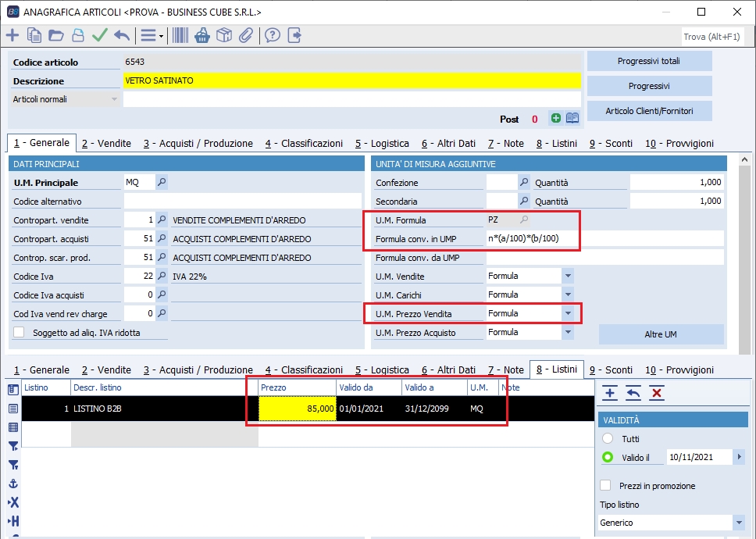This screenshot has height=539, width=756.
Task: Switch to upper 3 - Acquisti / Produzione tab
Action: [x=198, y=144]
